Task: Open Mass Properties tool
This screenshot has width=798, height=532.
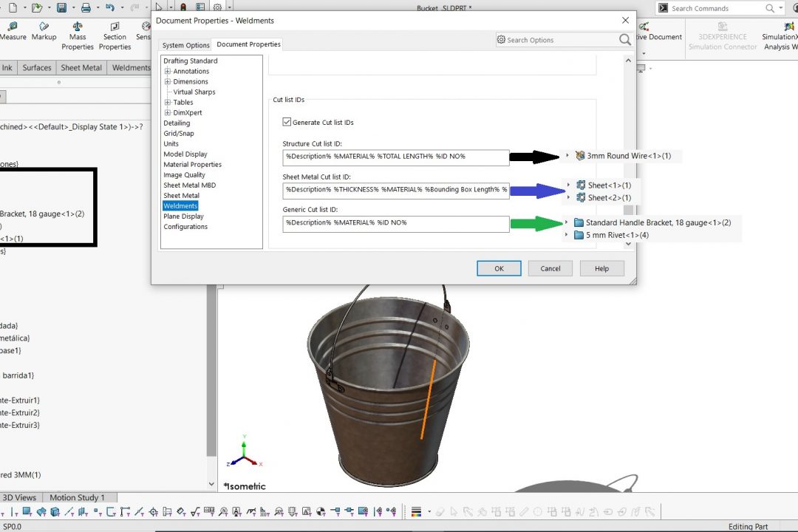Action: coord(78,36)
